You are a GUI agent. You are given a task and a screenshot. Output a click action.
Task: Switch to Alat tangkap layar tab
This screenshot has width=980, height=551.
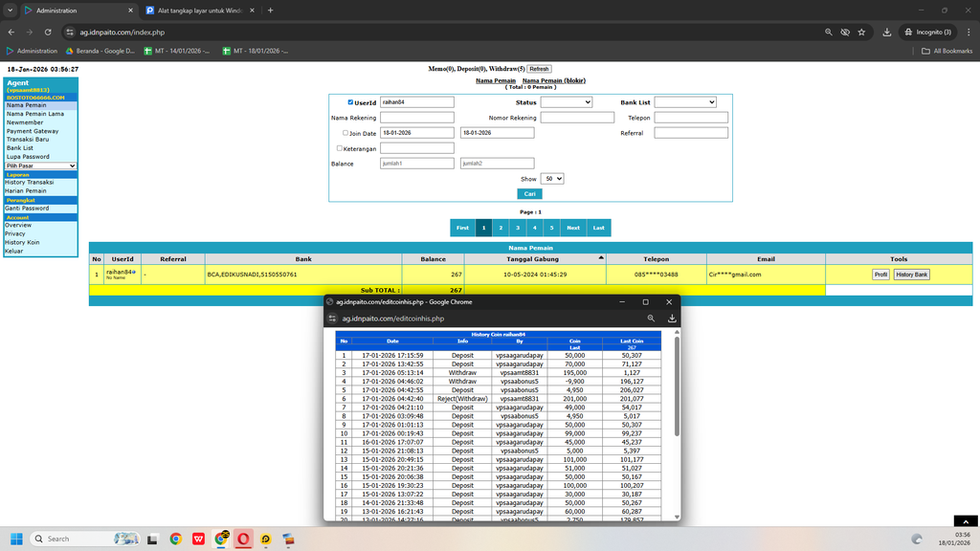200,10
